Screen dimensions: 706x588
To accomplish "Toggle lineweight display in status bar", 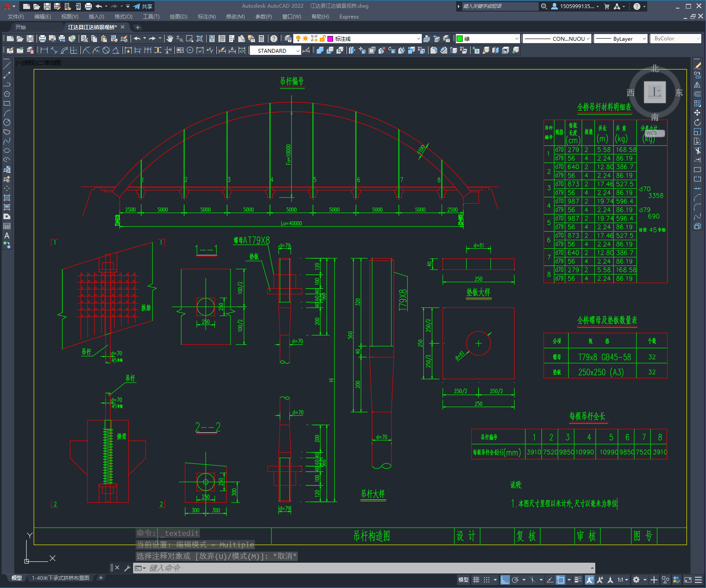I will pyautogui.click(x=578, y=580).
